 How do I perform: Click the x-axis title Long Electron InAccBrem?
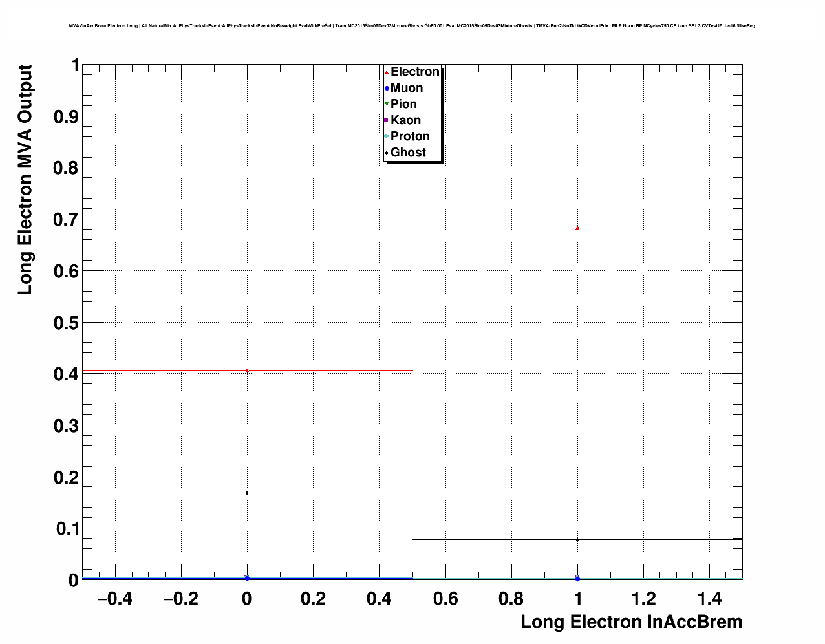[632, 622]
